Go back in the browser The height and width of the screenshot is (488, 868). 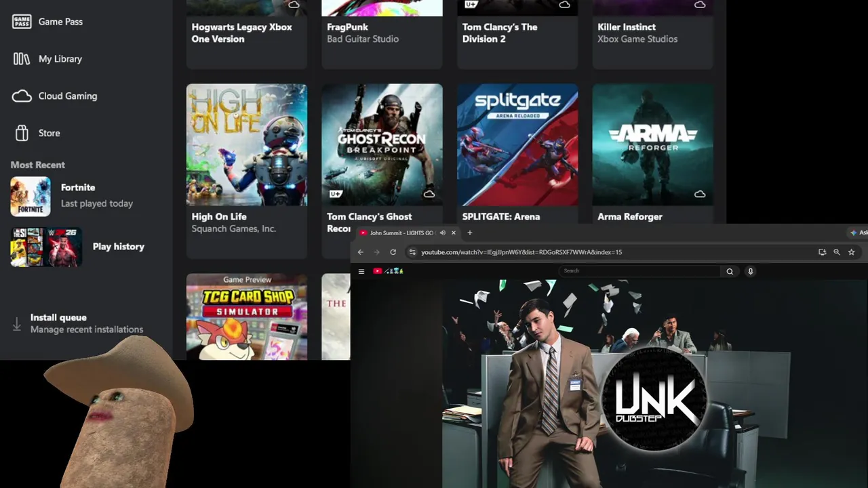pyautogui.click(x=361, y=252)
